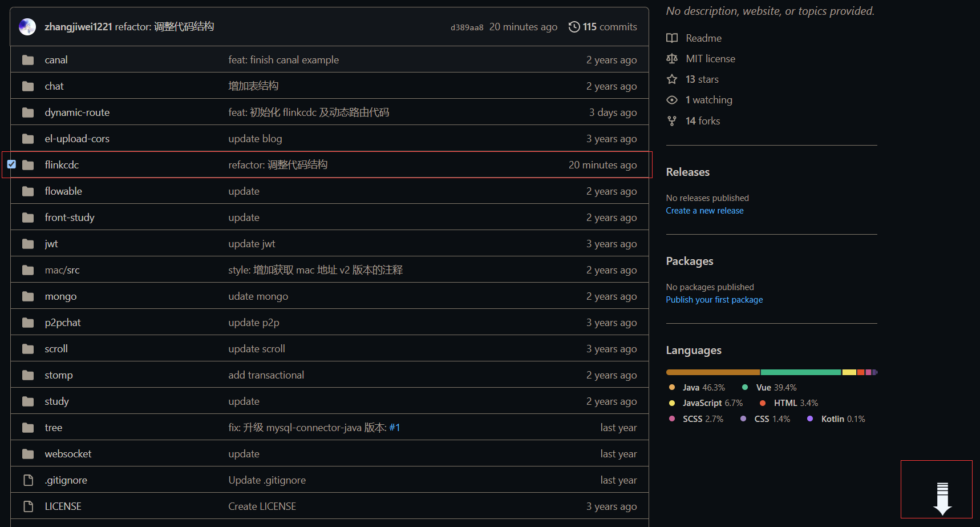Click the canal folder icon
Image resolution: width=980 pixels, height=527 pixels.
tap(28, 60)
